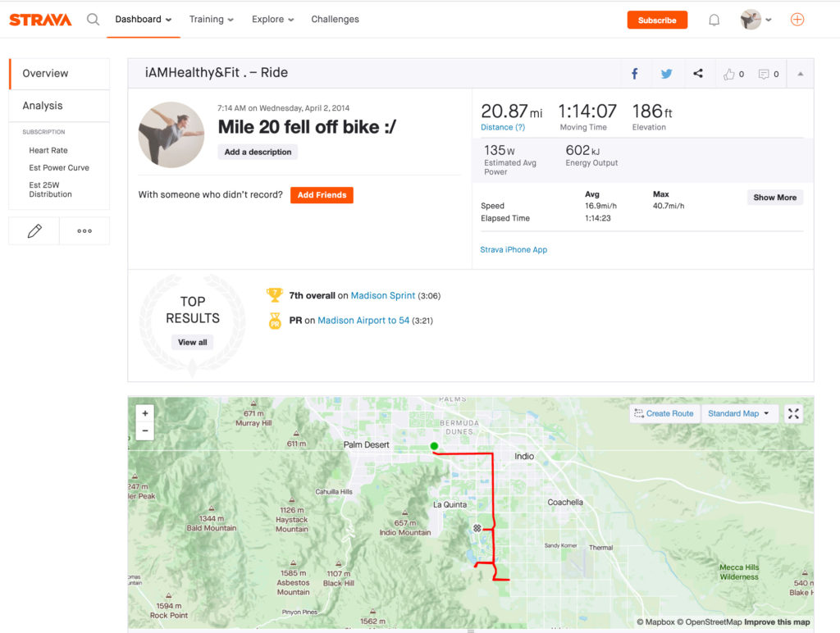Give kudos with thumbs-up icon

click(729, 74)
